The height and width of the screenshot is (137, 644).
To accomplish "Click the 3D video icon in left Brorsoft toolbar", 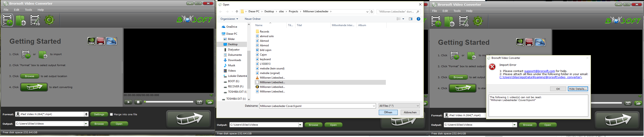I will click(35, 20).
